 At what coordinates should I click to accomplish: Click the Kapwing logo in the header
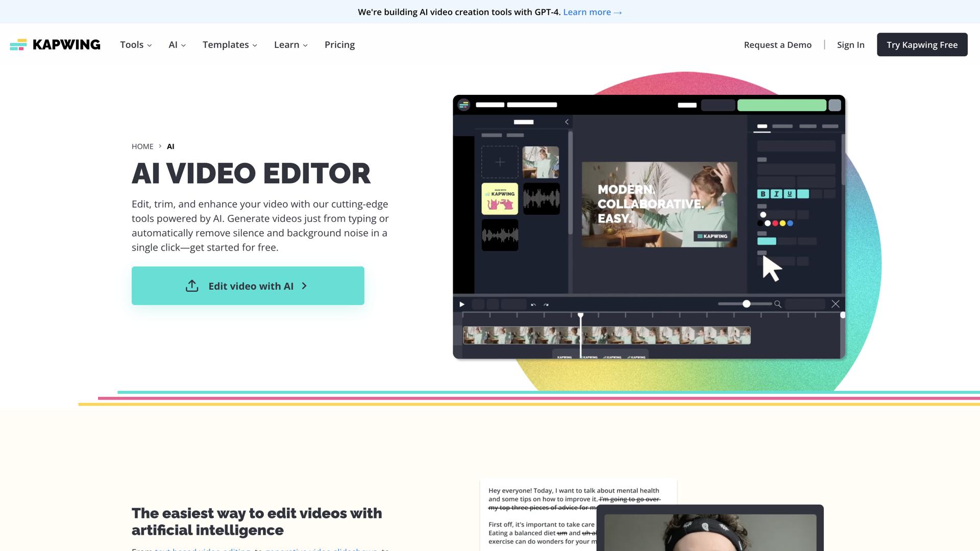pos(55,45)
